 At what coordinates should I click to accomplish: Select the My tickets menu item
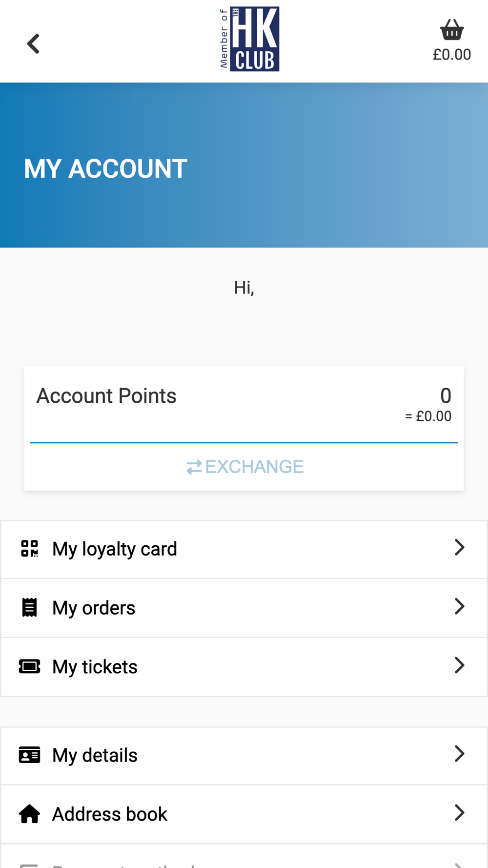point(95,667)
